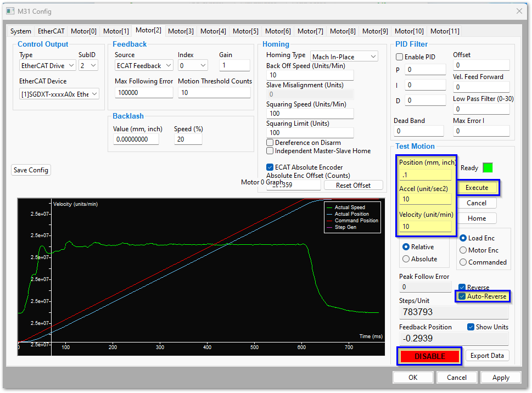
Task: Uncheck ECAT Absolute Encoder
Action: 270,167
